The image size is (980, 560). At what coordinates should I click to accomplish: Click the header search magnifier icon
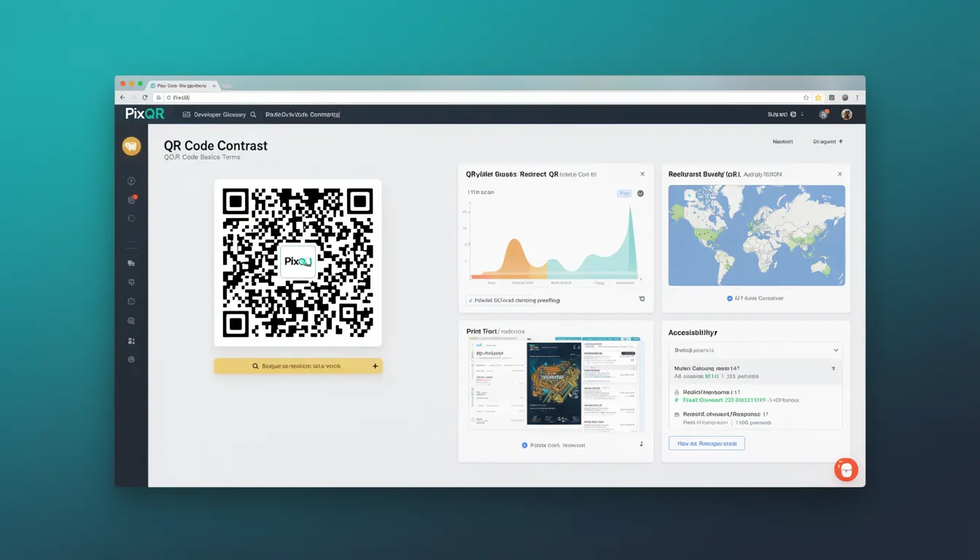(253, 114)
